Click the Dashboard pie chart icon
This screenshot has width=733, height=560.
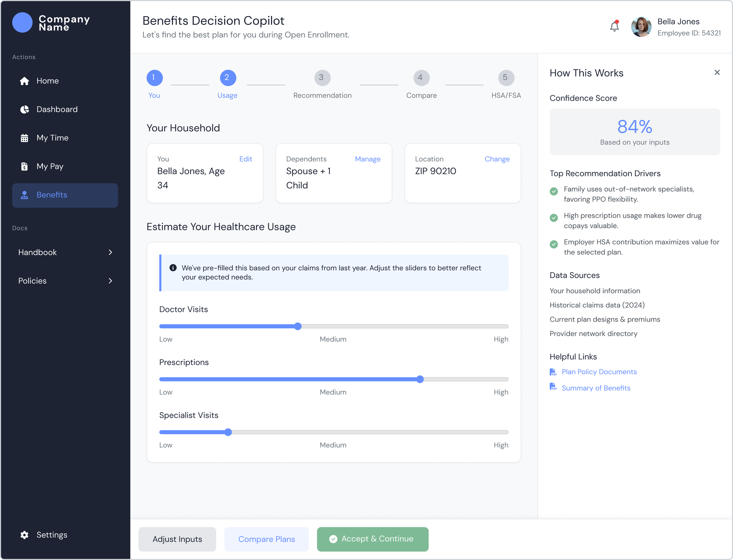(x=24, y=109)
